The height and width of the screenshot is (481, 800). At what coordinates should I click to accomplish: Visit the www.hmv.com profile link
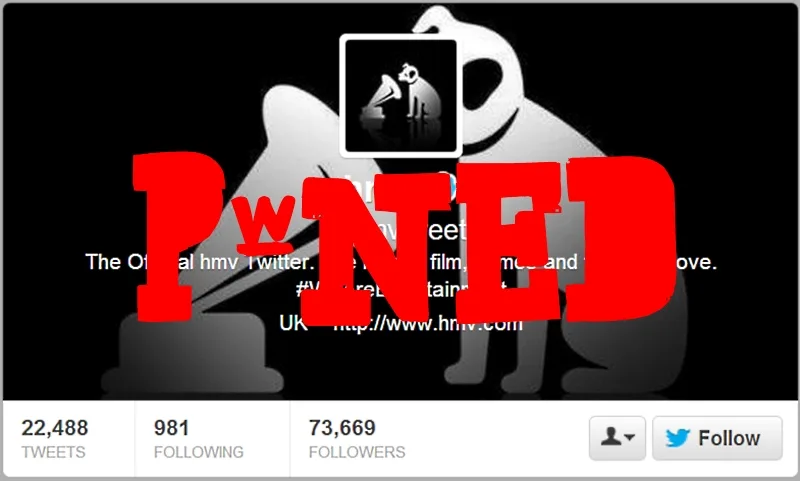(428, 323)
